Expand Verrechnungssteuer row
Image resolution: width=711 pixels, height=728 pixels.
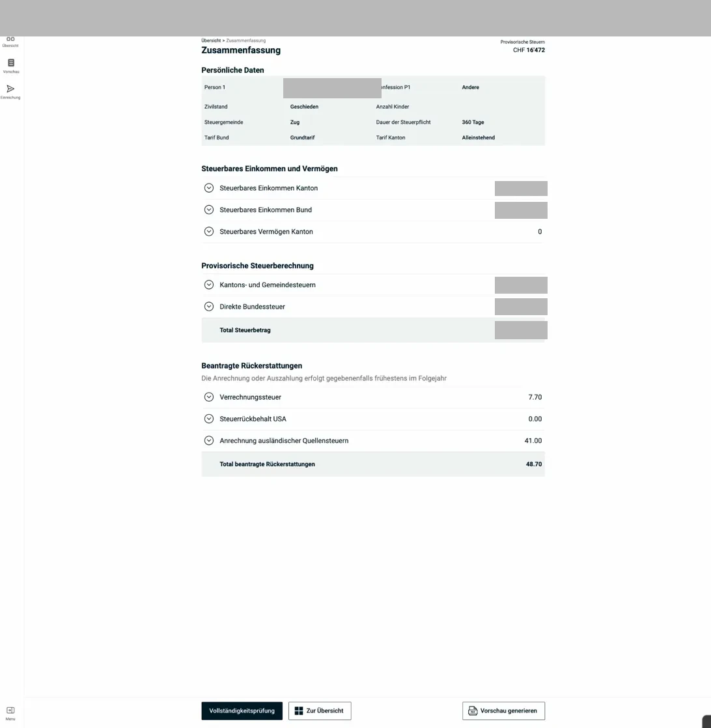(x=209, y=397)
